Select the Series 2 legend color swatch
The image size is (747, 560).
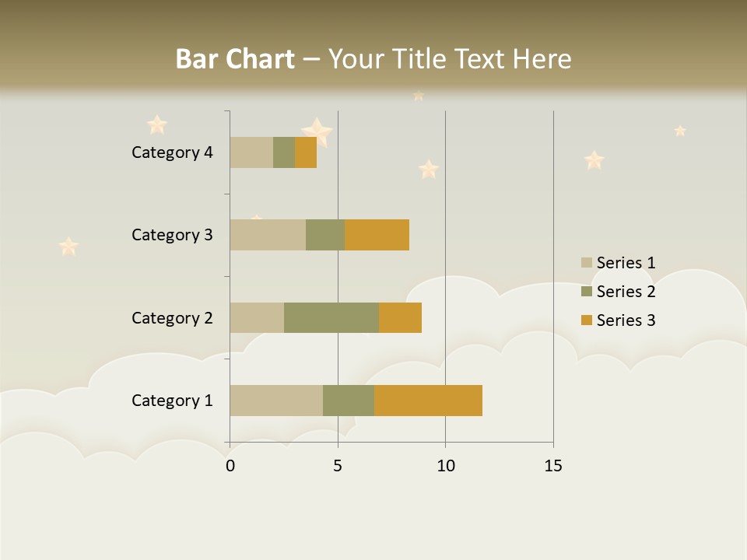click(587, 292)
